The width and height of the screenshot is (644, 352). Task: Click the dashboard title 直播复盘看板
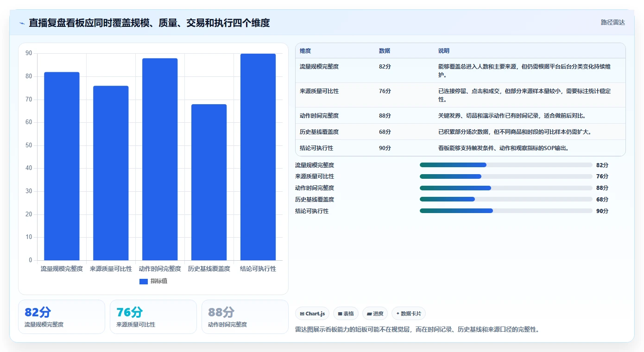pos(149,23)
